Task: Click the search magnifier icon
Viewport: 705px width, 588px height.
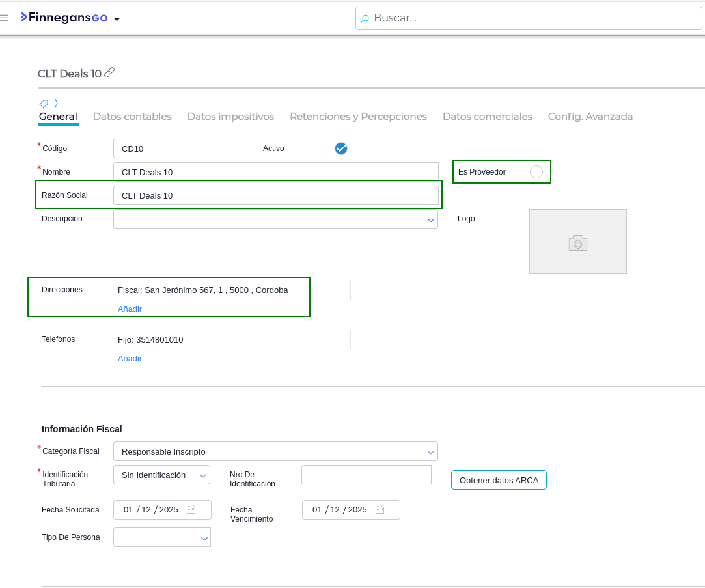Action: coord(365,19)
